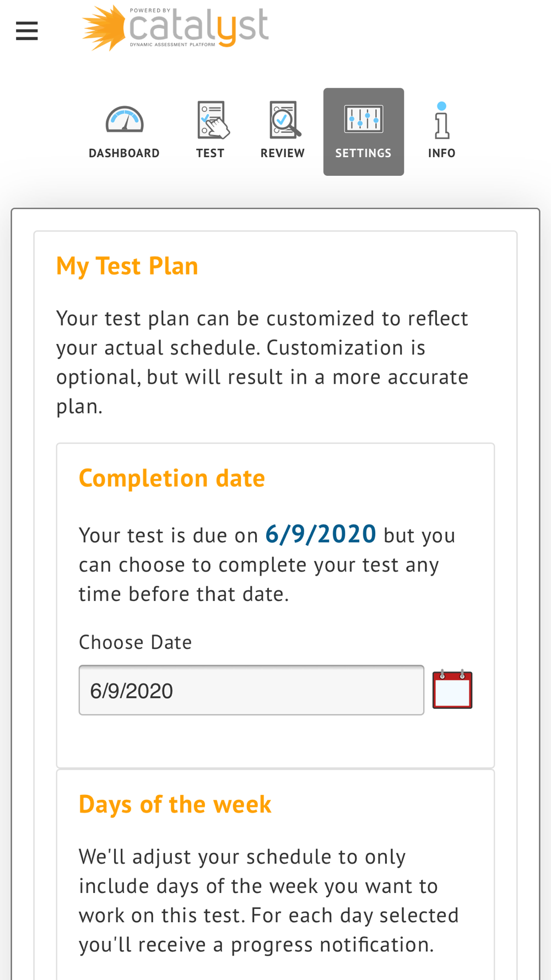This screenshot has width=551, height=980.
Task: Click the blue 6/9/2020 due date
Action: pyautogui.click(x=321, y=534)
